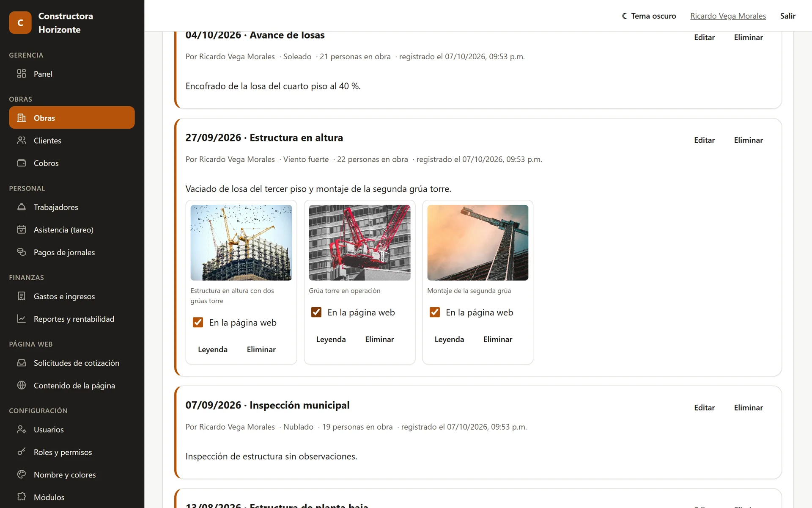Edit the 'Avance de losas' entry
Image resolution: width=812 pixels, height=508 pixels.
tap(704, 37)
